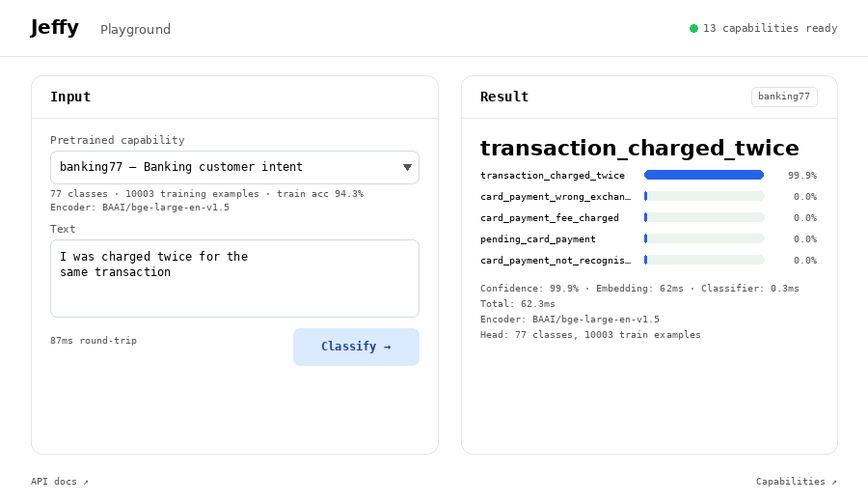The height and width of the screenshot is (502, 868).
Task: Open the banking77 capability selector
Action: click(x=234, y=167)
